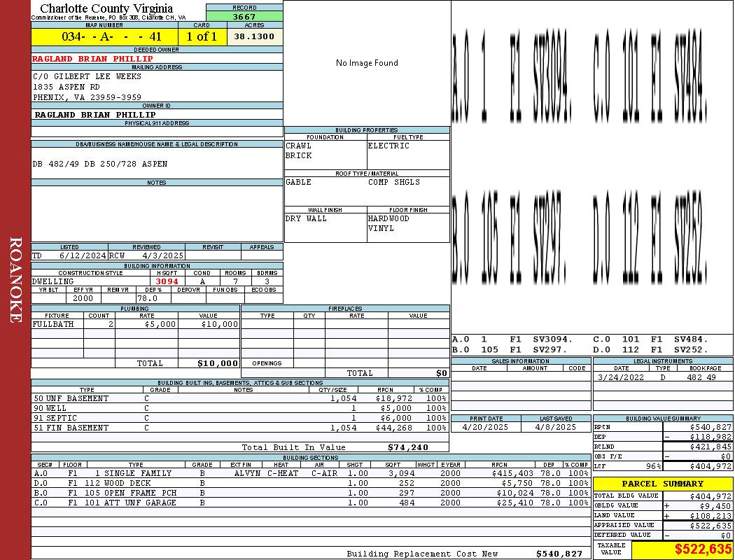Select mailing line C/O GILBERT LEE WEEKS

click(x=87, y=76)
